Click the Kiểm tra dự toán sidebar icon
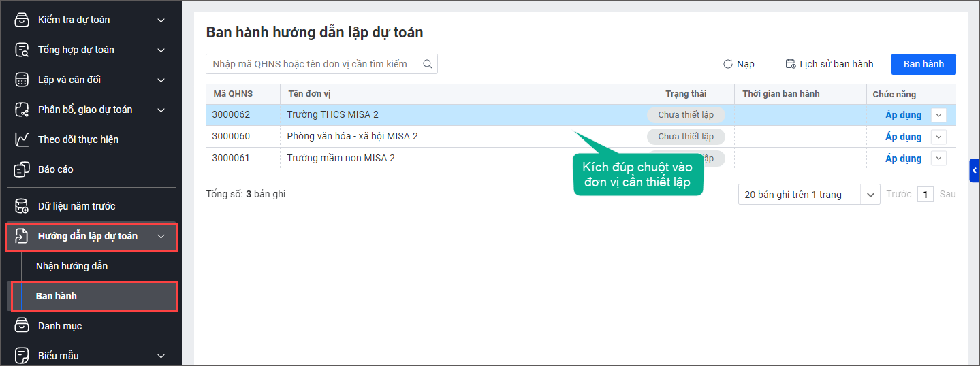 [x=22, y=20]
